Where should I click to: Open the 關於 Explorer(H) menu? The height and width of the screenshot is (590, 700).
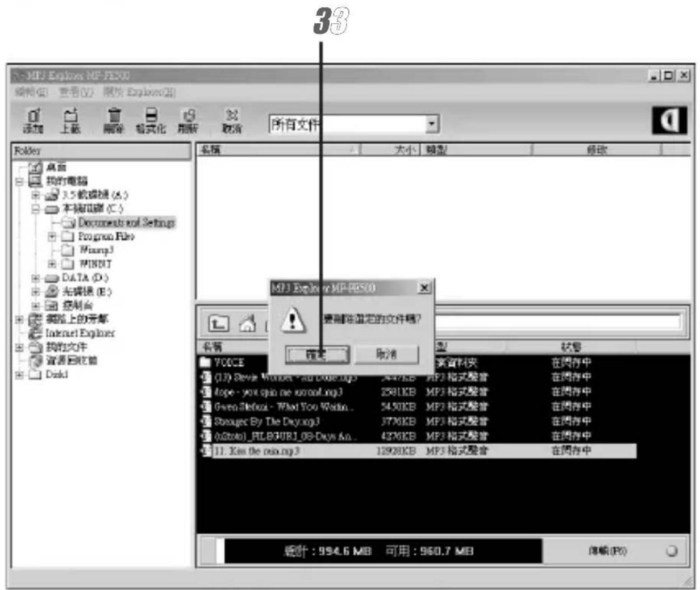139,91
